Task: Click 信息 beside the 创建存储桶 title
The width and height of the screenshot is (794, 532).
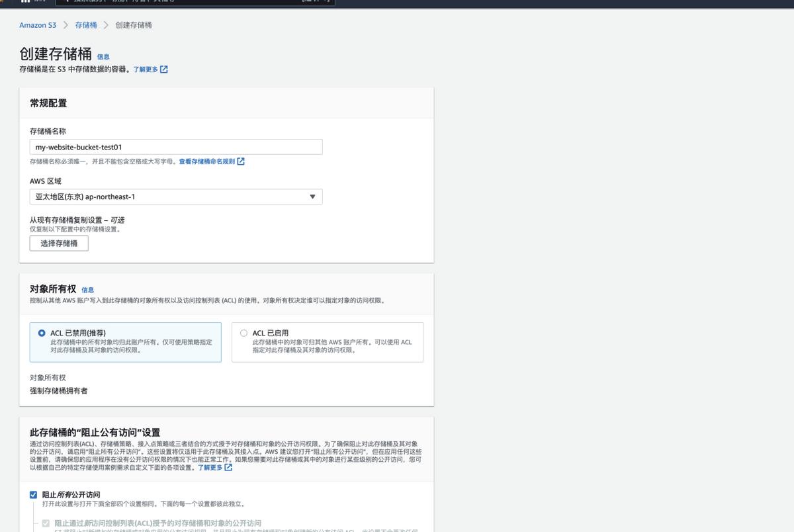Action: pyautogui.click(x=103, y=57)
